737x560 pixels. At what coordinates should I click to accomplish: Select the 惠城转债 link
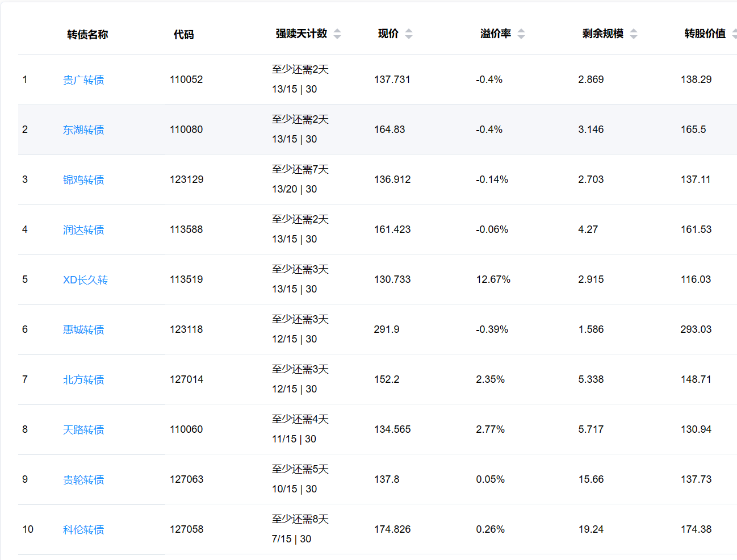pyautogui.click(x=83, y=330)
